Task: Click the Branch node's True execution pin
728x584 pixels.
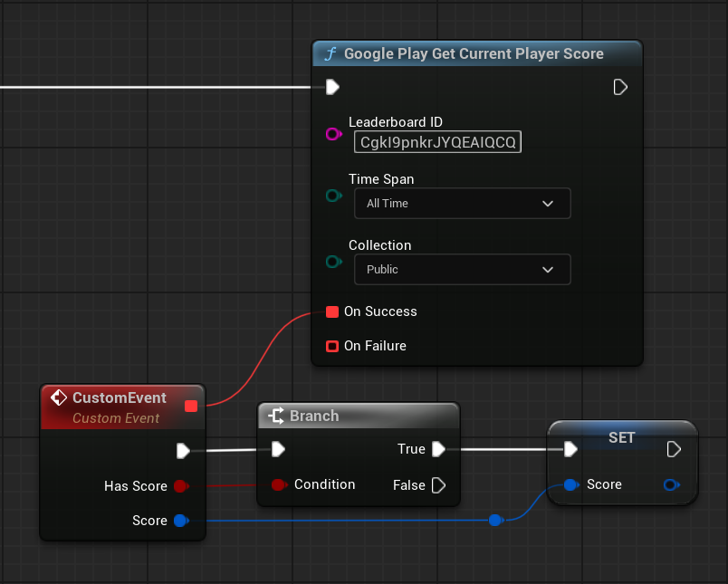Action: click(x=438, y=449)
